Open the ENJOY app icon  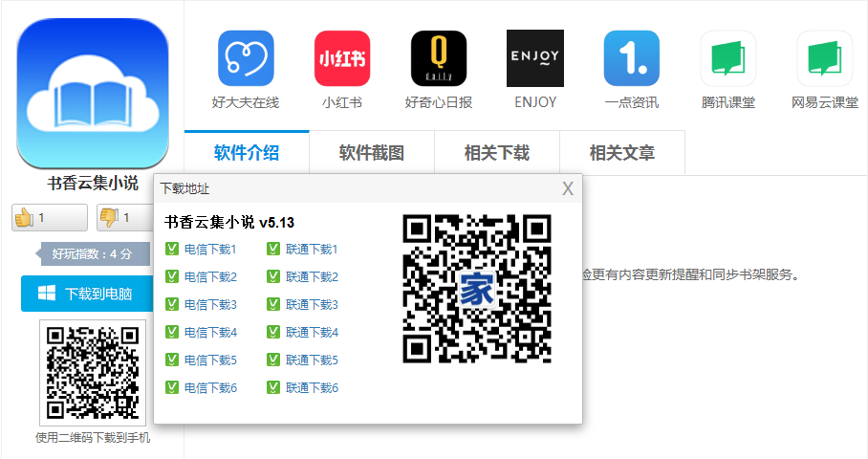tap(535, 58)
